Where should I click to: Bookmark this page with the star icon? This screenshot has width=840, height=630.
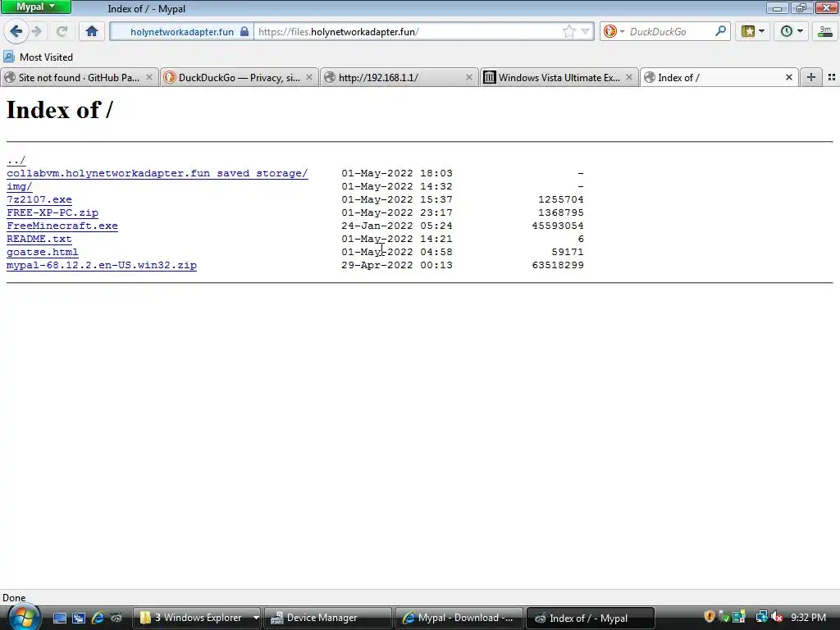(569, 32)
